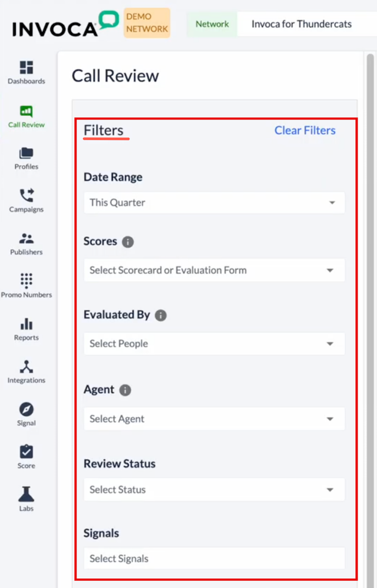Show the Scores info tooltip icon
Screen dimensions: 377x588
point(128,242)
